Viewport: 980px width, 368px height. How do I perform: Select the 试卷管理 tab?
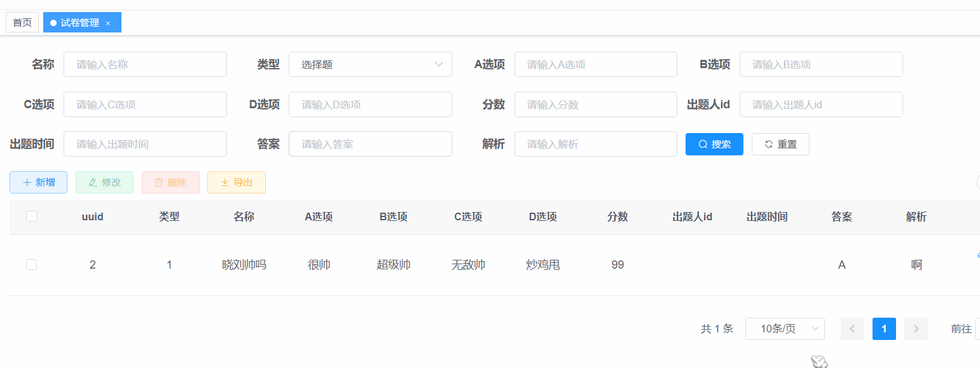[82, 22]
